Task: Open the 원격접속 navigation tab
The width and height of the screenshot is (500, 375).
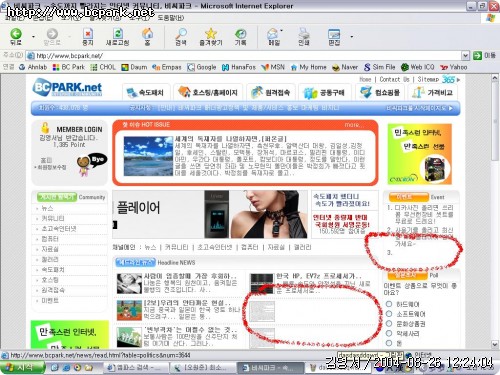Action: (x=271, y=92)
